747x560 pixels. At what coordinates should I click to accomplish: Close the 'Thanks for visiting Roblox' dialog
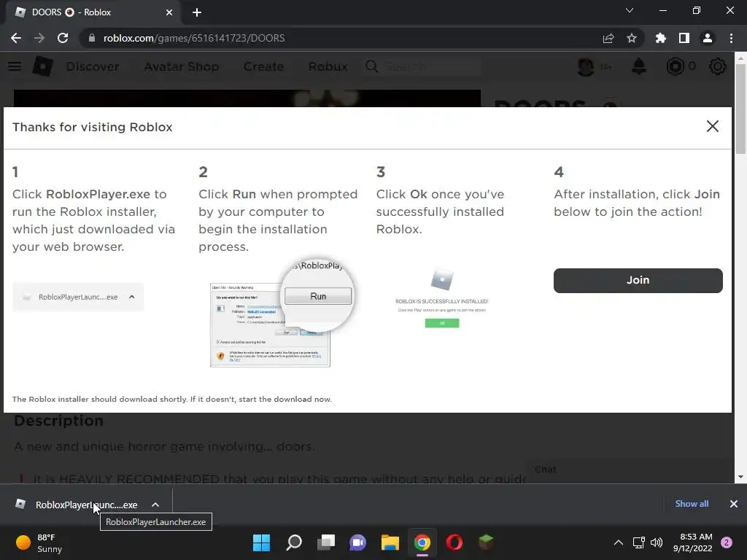[712, 126]
